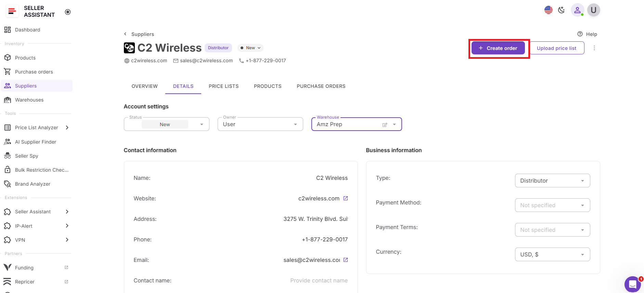The width and height of the screenshot is (644, 293).
Task: Open website link icon next to c2wireless.com
Action: (346, 198)
